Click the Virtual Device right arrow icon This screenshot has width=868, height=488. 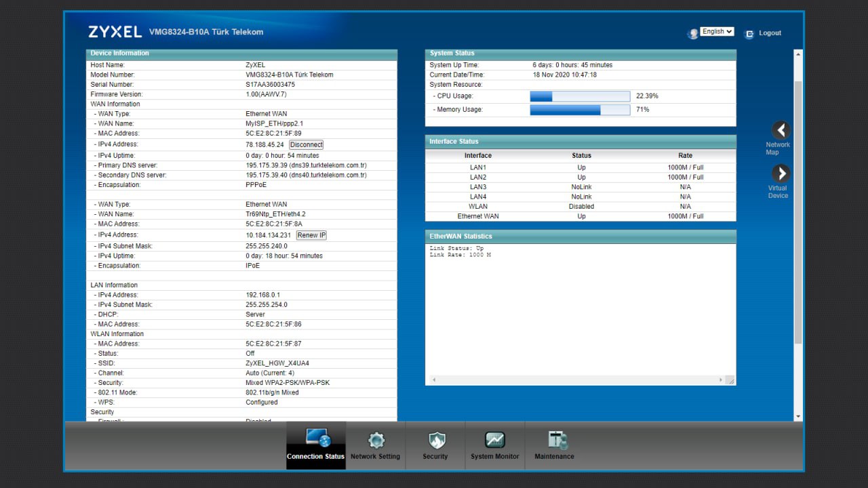781,174
